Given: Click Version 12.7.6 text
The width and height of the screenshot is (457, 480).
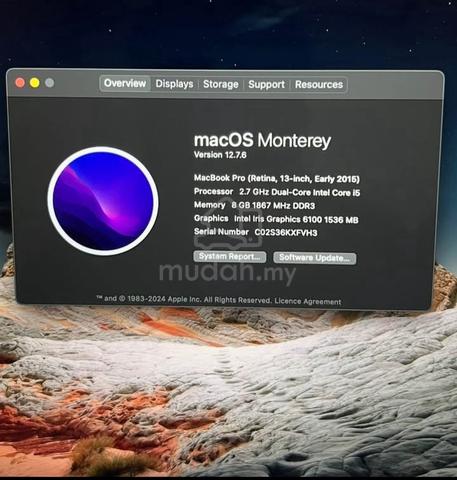Looking at the screenshot, I should (x=220, y=155).
